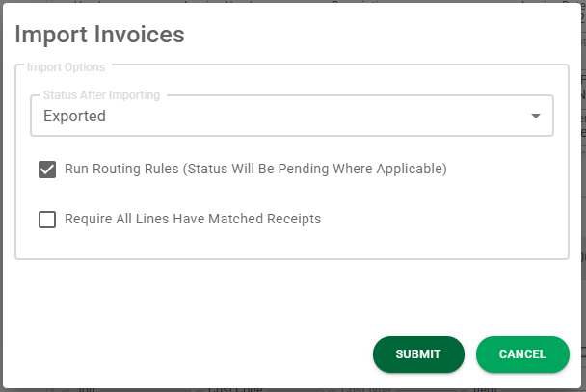Submit the invoice import
Screen dimensions: 586x392
(418, 353)
